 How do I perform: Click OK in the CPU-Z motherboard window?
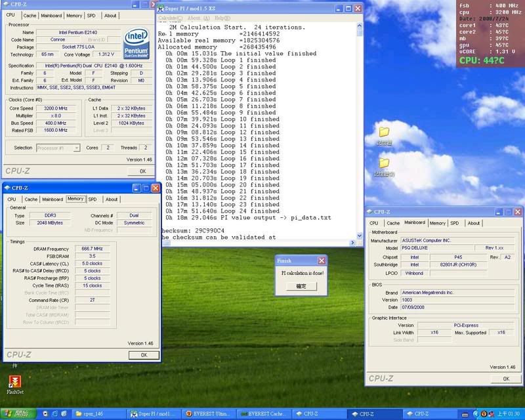click(x=506, y=379)
